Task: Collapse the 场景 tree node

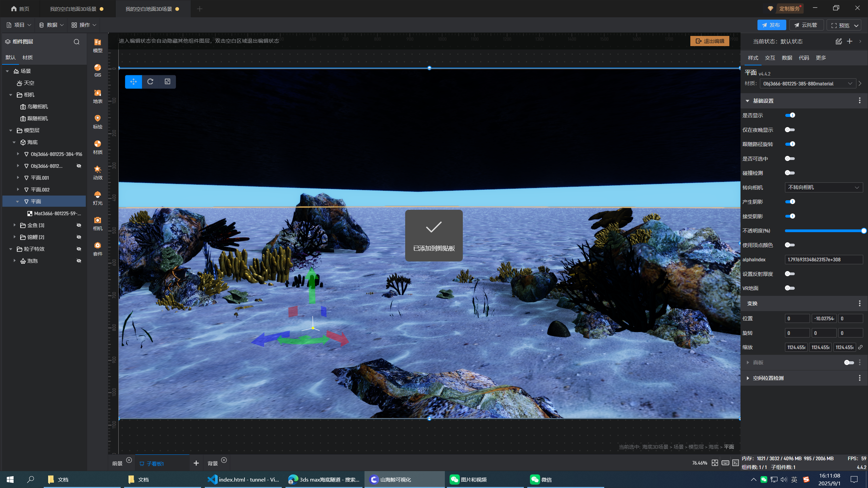Action: coord(7,71)
